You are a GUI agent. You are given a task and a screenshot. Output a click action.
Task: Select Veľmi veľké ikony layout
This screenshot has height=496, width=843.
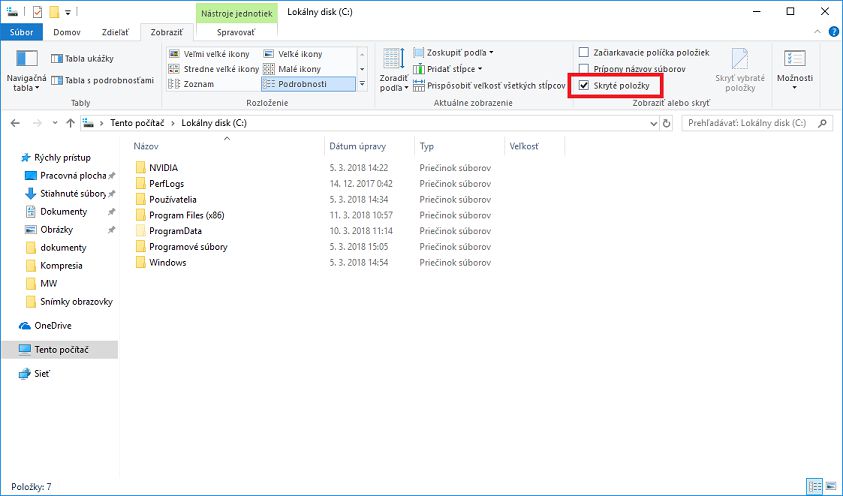209,54
